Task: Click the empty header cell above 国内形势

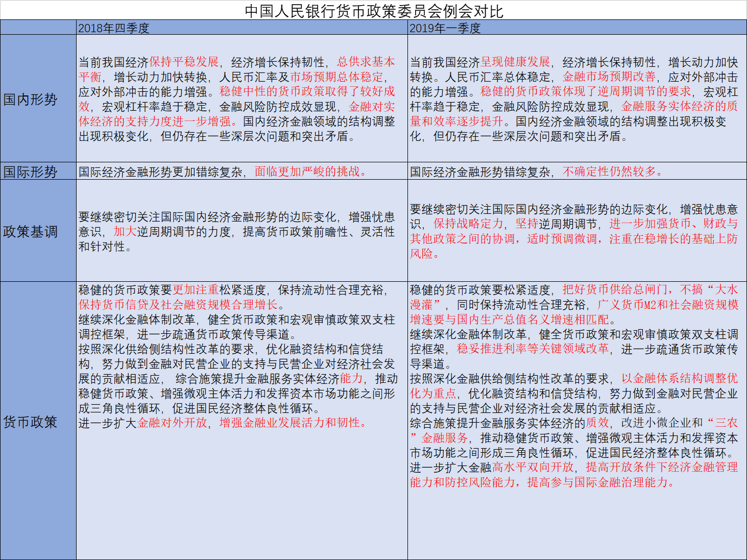Action: coord(38,28)
